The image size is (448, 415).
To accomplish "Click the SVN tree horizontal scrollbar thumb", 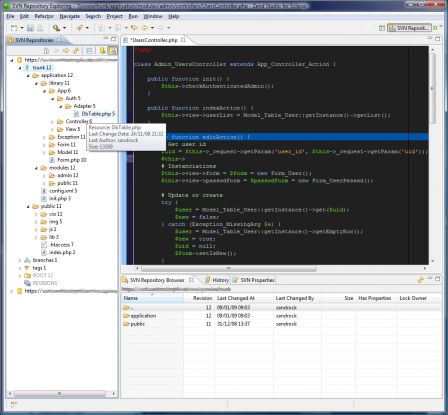I will 60,394.
